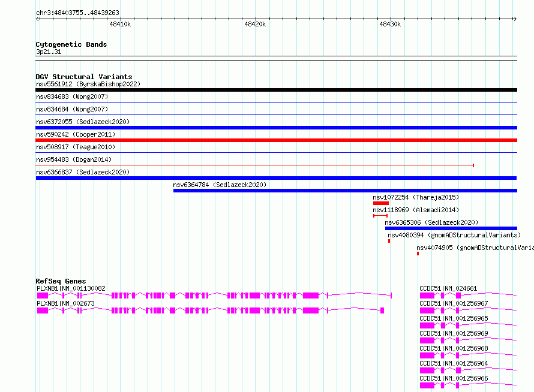Viewport: 534px width, 392px height.
Task: Open CCDC51|NM_001256969 transcript label
Action: tap(454, 333)
